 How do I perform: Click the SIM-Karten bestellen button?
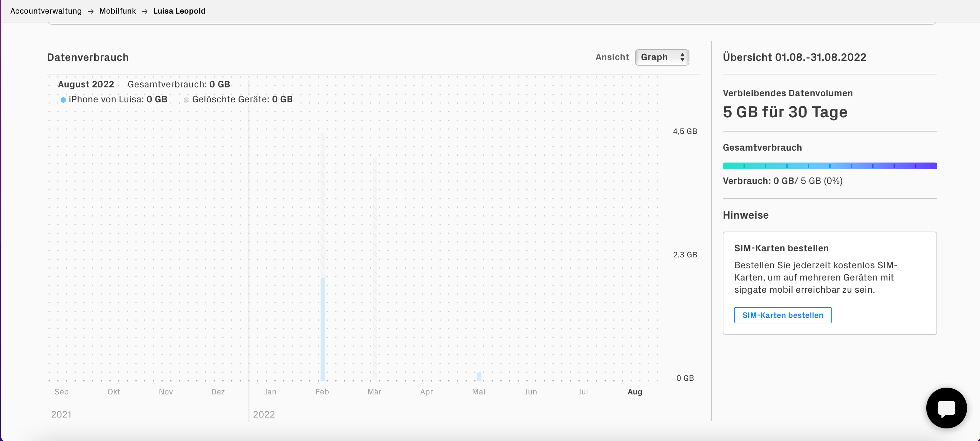point(783,315)
